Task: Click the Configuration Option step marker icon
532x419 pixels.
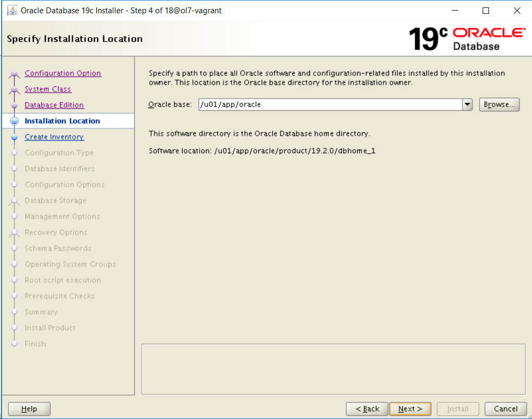Action: click(x=14, y=74)
